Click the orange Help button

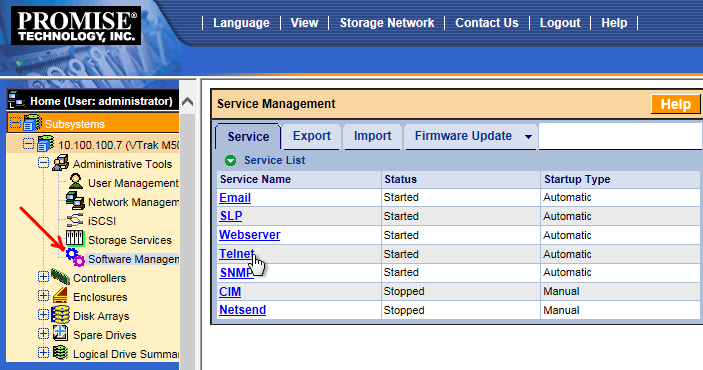tap(675, 104)
